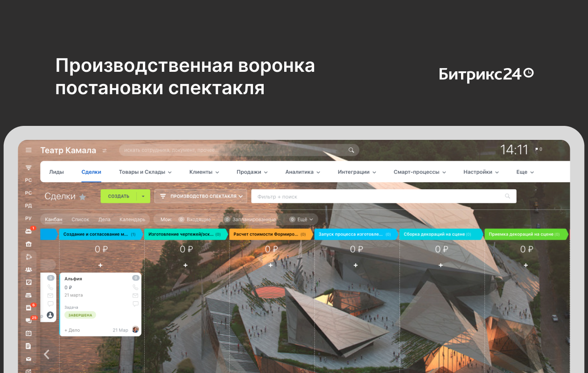Switch to Дела view

point(104,219)
